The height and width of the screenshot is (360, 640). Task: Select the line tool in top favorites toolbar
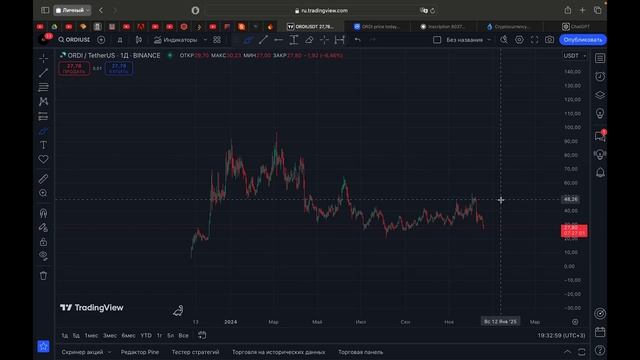tap(263, 40)
